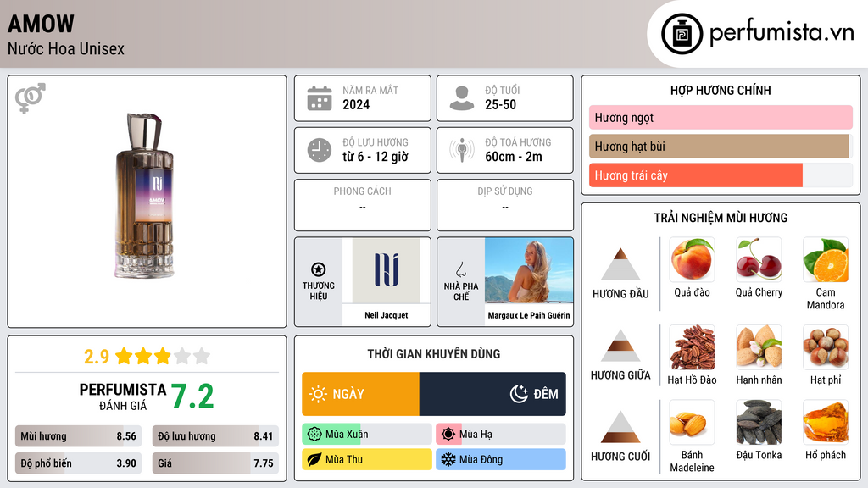The image size is (868, 488).
Task: Click the AMOW perfume title
Action: click(41, 24)
